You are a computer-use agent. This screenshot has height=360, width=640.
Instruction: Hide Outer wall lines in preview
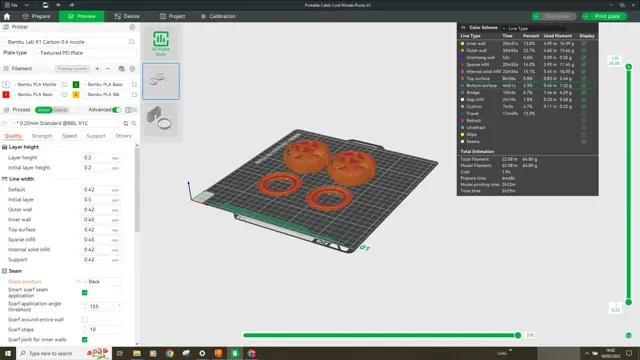click(x=584, y=51)
